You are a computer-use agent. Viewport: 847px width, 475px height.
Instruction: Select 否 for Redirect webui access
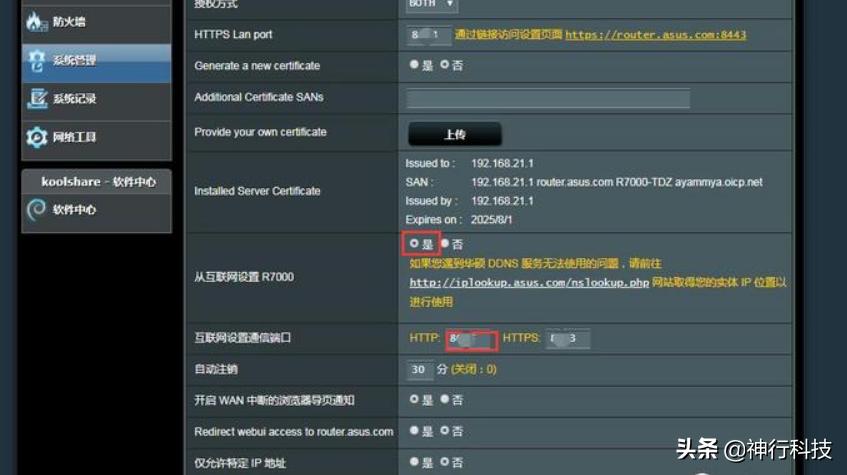tap(444, 431)
